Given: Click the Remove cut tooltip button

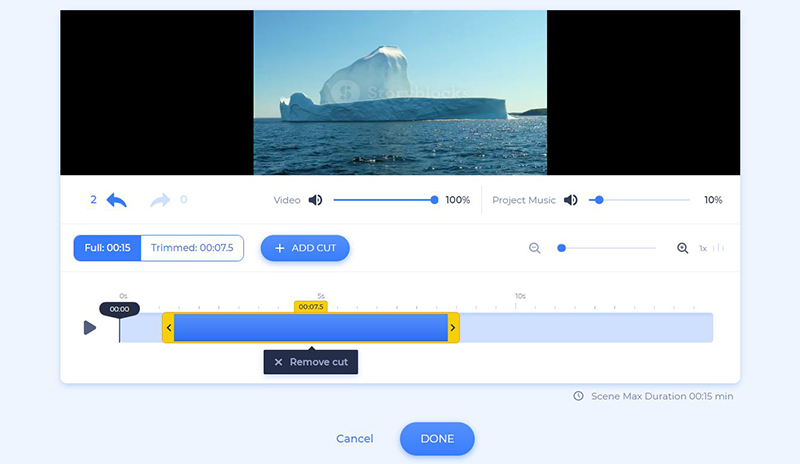Looking at the screenshot, I should [311, 362].
